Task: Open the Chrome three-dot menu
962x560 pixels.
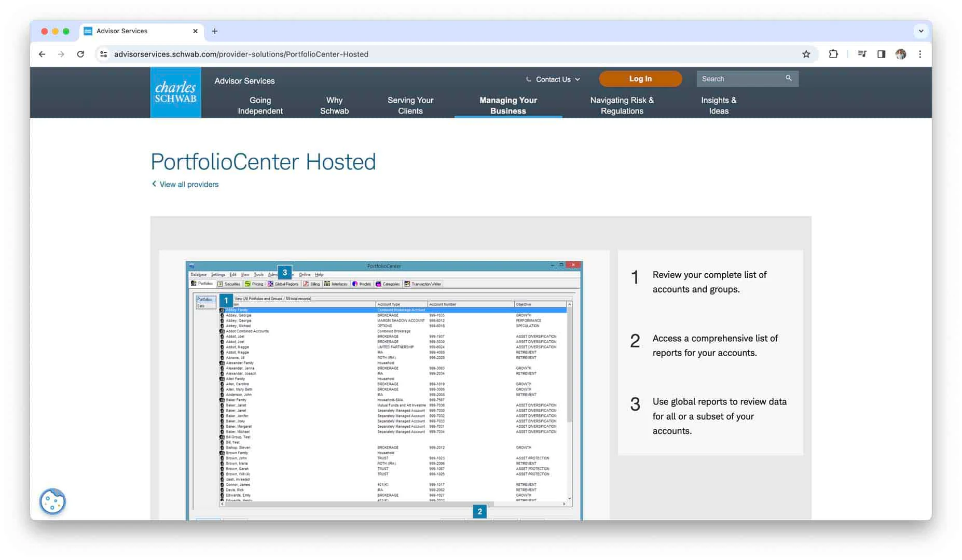Action: 920,54
